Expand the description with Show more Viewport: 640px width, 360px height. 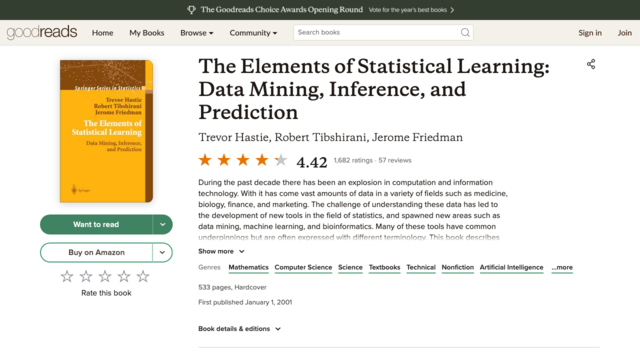(221, 251)
